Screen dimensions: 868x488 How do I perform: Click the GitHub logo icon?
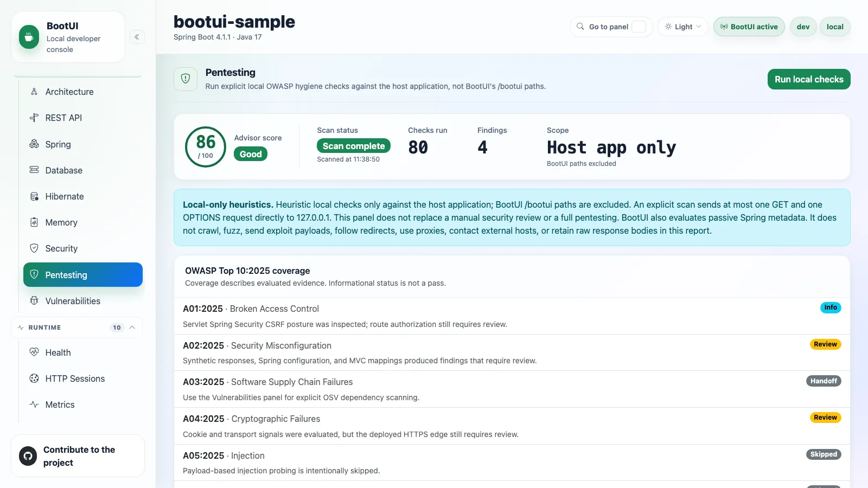(28, 456)
